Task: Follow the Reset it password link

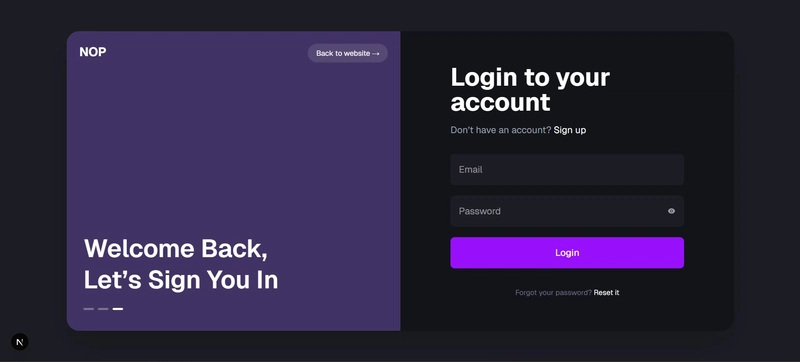Action: click(x=606, y=293)
